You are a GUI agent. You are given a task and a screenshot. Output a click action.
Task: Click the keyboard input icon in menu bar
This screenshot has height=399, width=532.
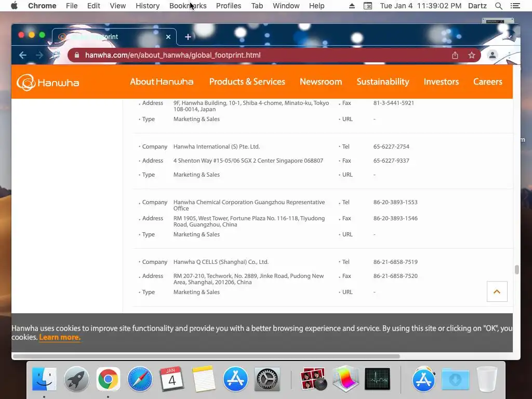[x=368, y=6]
